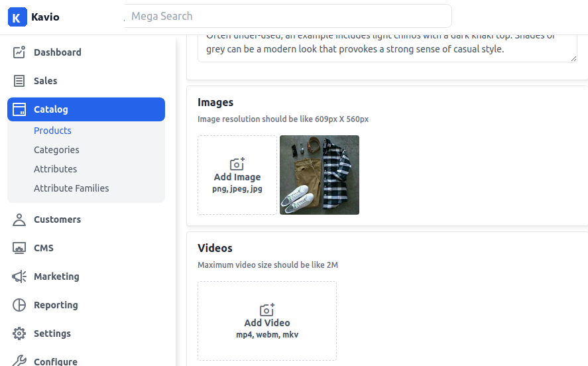Image resolution: width=588 pixels, height=366 pixels.
Task: Open the Attributes submenu link
Action: click(55, 169)
